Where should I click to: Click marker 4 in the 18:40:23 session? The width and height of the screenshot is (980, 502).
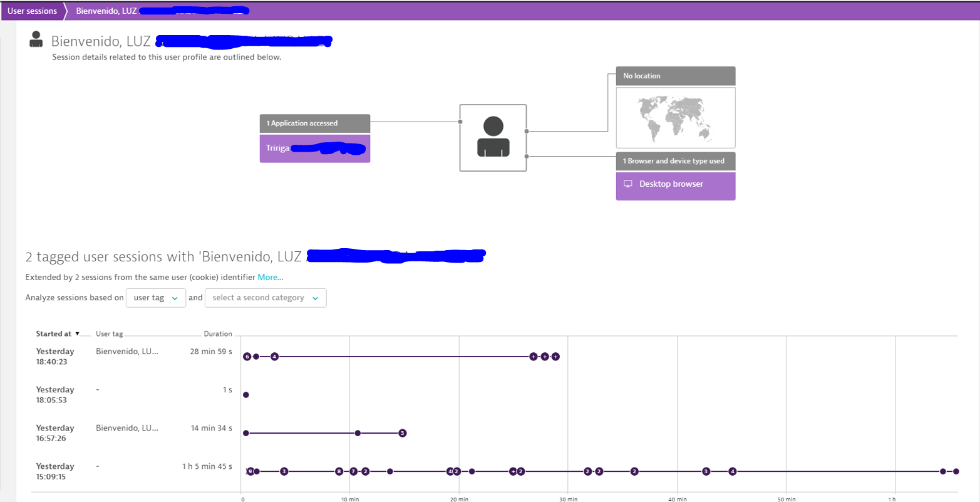[x=274, y=357]
